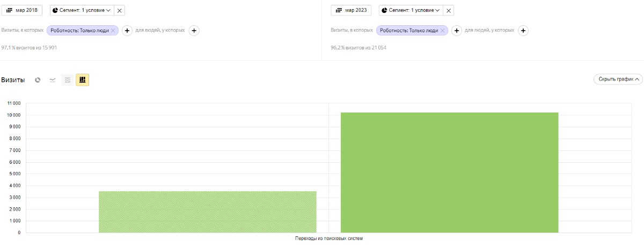Add visit condition in the left segment
644x246 pixels.
click(x=127, y=31)
